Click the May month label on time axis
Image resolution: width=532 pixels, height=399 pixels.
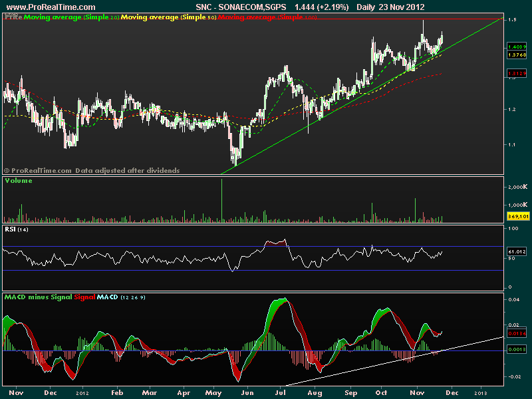point(213,393)
